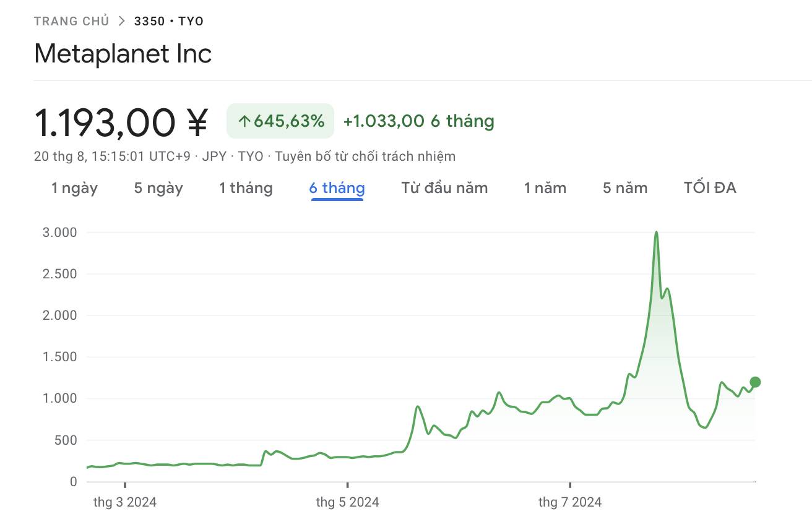Image resolution: width=812 pixels, height=527 pixels.
Task: Click the 3350 • TYO breadcrumb text
Action: click(x=169, y=21)
